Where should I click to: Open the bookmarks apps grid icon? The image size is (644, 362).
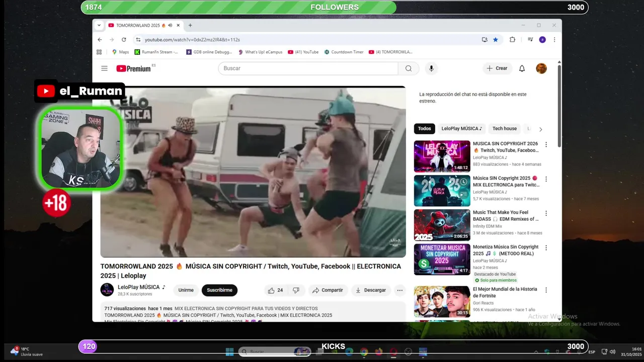click(99, 52)
